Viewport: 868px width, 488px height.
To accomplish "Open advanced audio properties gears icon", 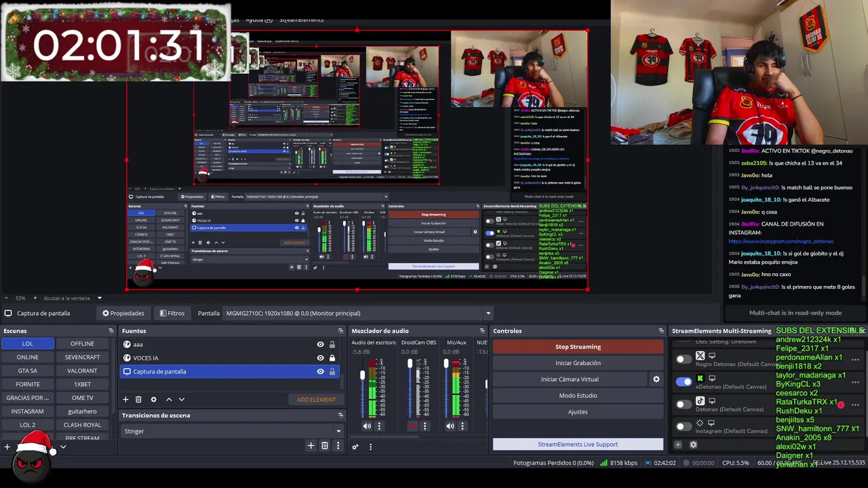I will pos(355,447).
